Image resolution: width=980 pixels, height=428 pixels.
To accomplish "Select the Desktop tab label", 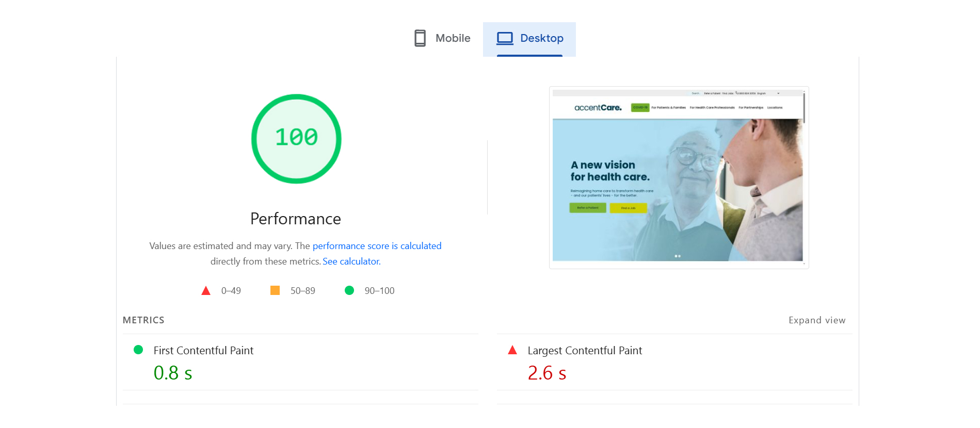I will (541, 38).
